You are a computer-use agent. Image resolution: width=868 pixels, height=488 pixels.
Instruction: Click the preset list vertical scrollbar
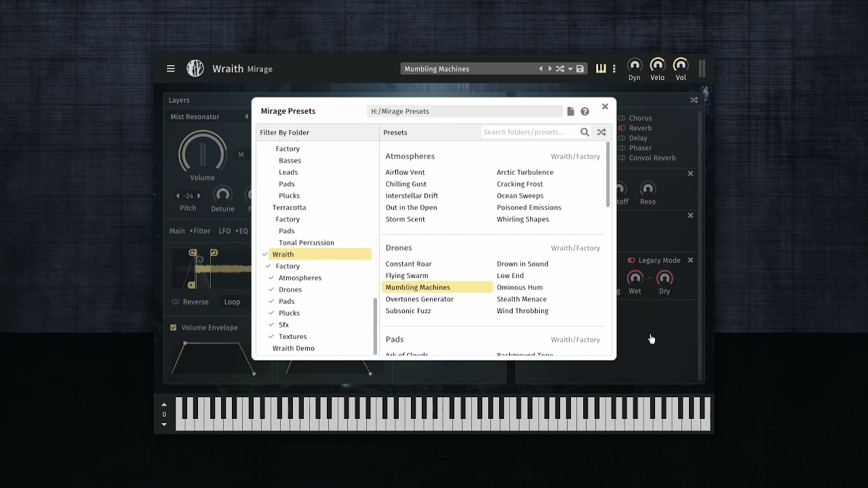[608, 174]
